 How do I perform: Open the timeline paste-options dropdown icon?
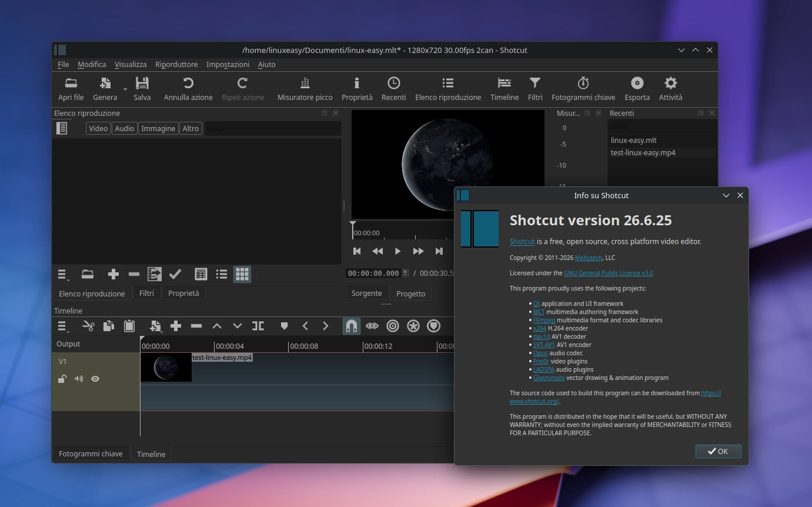[x=156, y=326]
